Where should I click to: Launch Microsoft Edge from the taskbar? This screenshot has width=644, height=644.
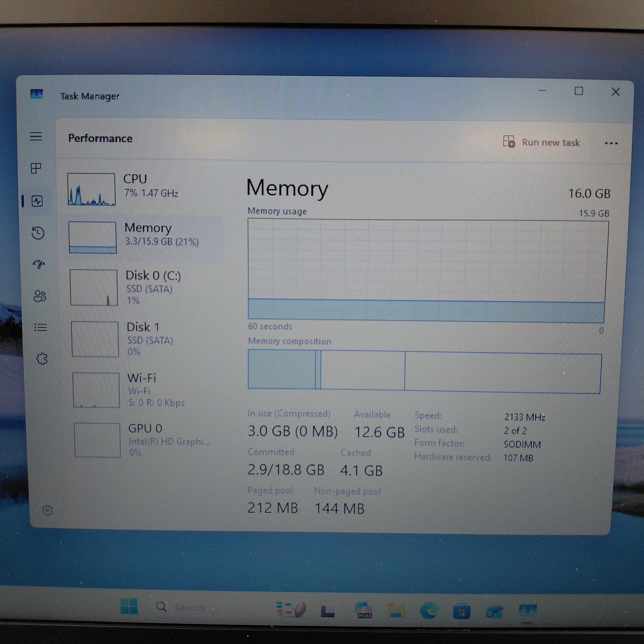tap(428, 610)
